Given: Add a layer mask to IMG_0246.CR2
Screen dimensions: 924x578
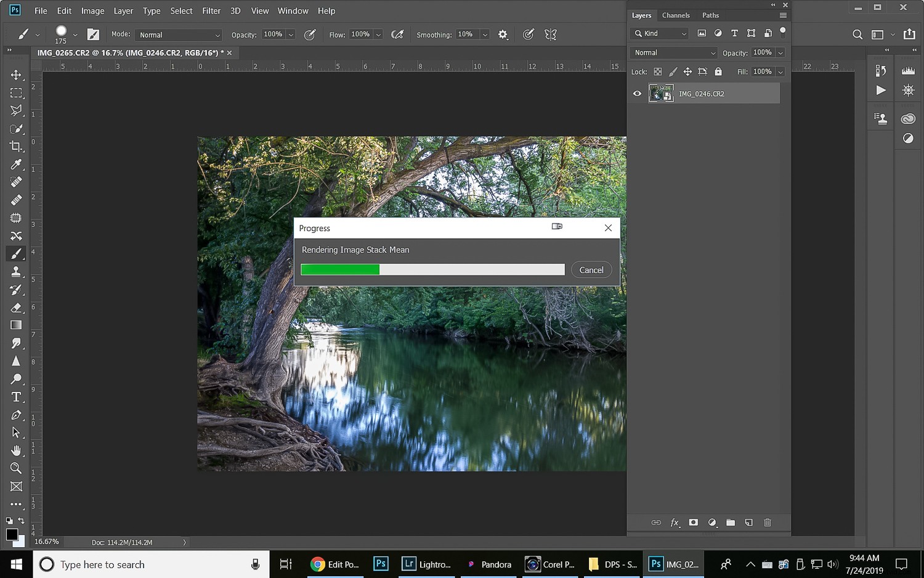Looking at the screenshot, I should coord(693,523).
